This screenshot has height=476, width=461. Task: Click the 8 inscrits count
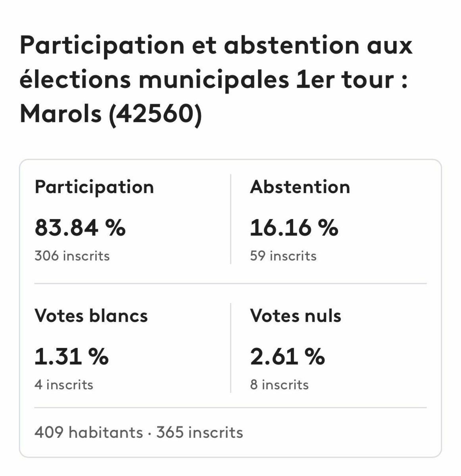tap(279, 385)
